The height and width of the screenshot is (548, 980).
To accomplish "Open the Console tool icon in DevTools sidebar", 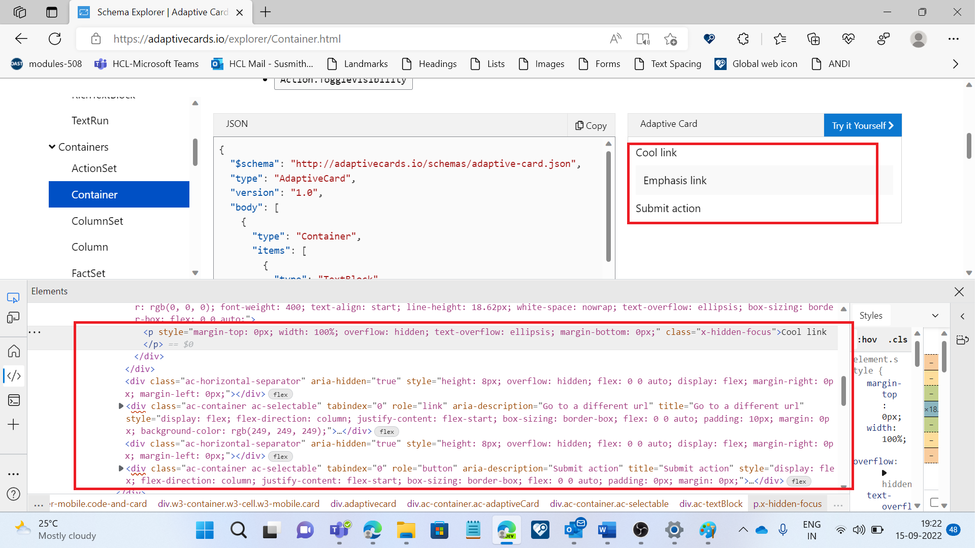I will (x=14, y=400).
